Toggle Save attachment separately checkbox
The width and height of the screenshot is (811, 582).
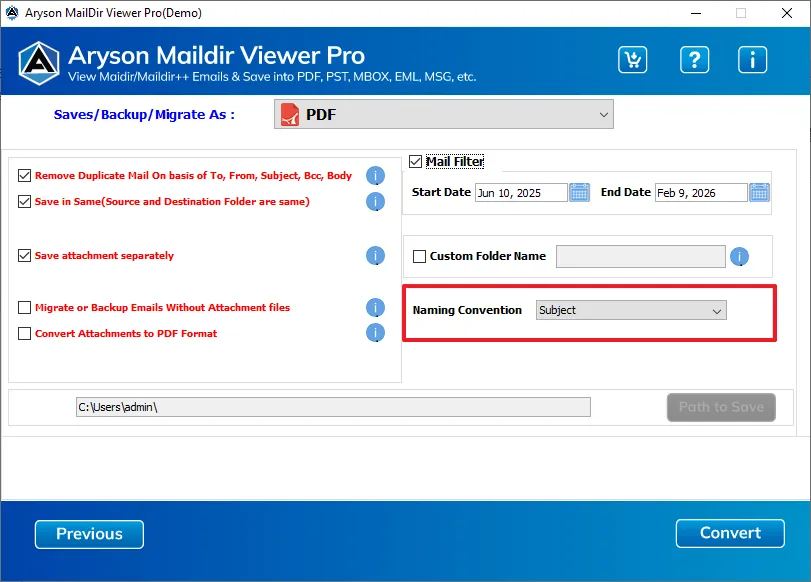[x=24, y=256]
